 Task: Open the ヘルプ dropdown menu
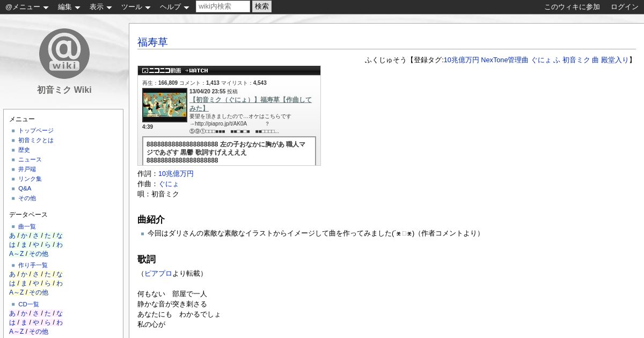click(174, 7)
